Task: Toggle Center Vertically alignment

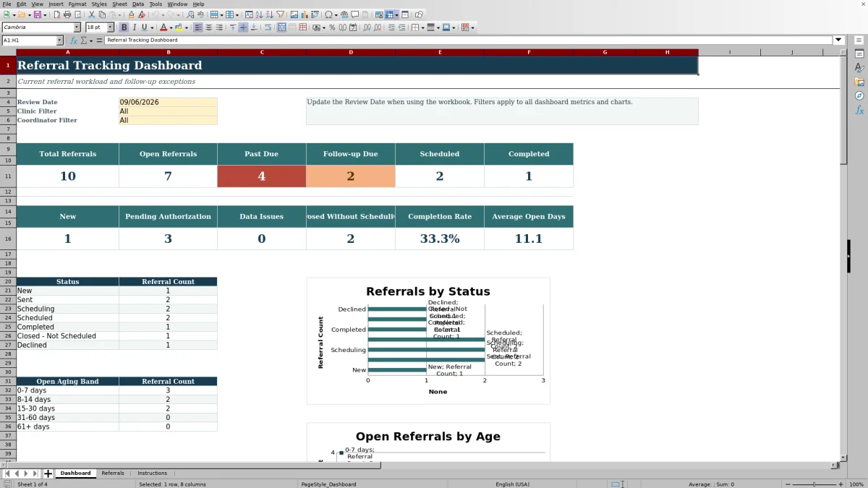Action: [x=243, y=27]
